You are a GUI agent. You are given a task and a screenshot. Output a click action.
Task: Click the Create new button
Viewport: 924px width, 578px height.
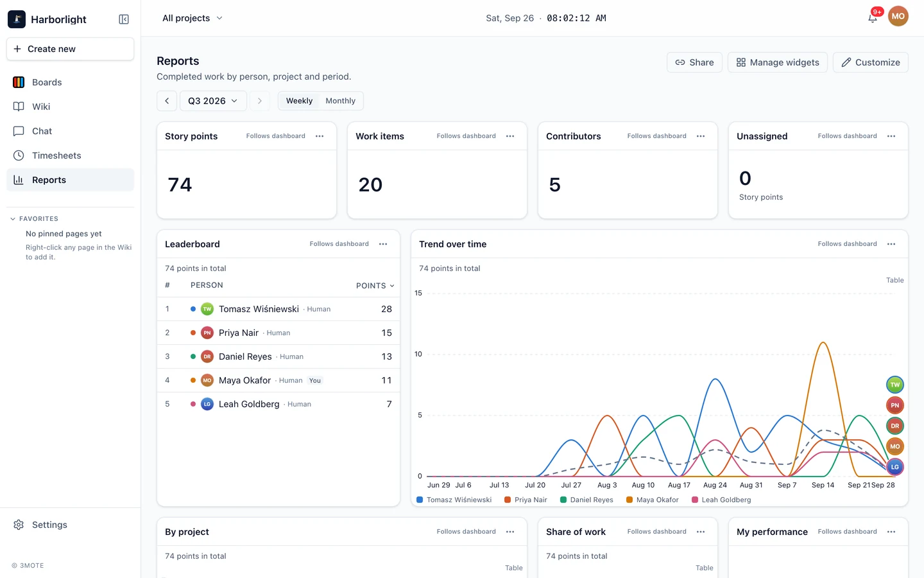pos(71,49)
